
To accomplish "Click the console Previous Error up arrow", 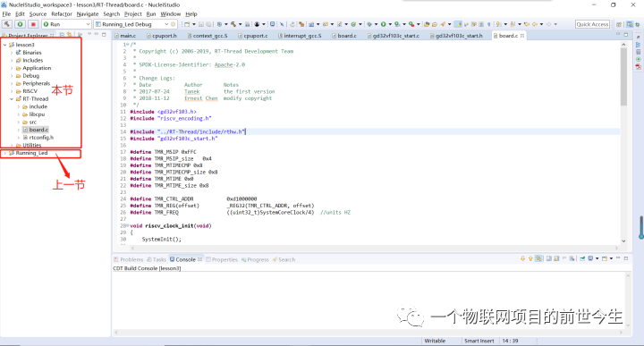I will click(x=530, y=258).
